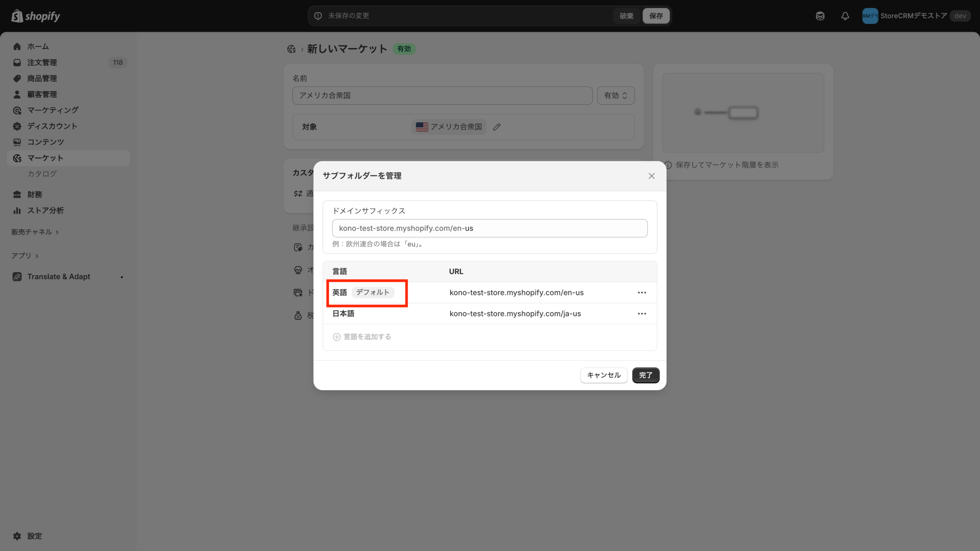Click the キャンセル button
Screen dimensions: 980x551
[604, 375]
